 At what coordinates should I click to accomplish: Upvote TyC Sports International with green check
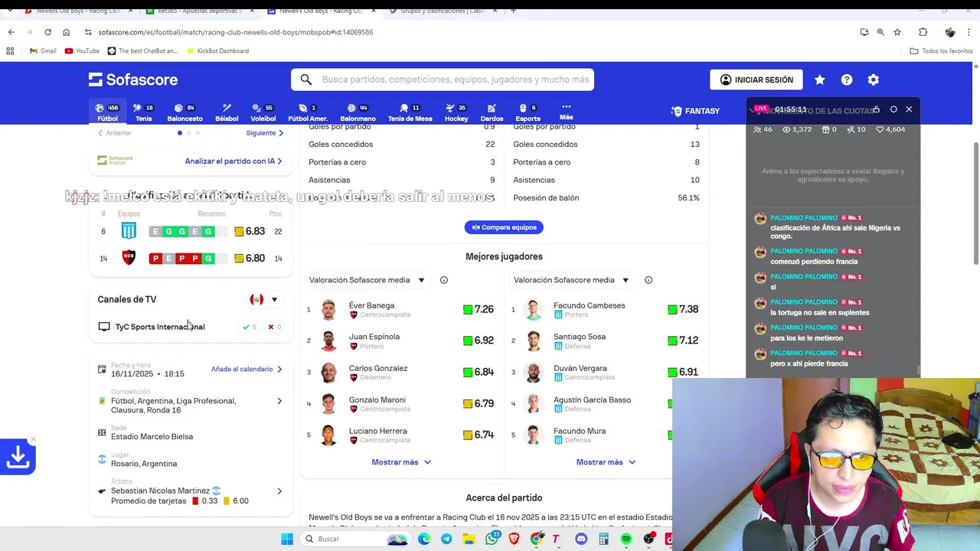(250, 327)
